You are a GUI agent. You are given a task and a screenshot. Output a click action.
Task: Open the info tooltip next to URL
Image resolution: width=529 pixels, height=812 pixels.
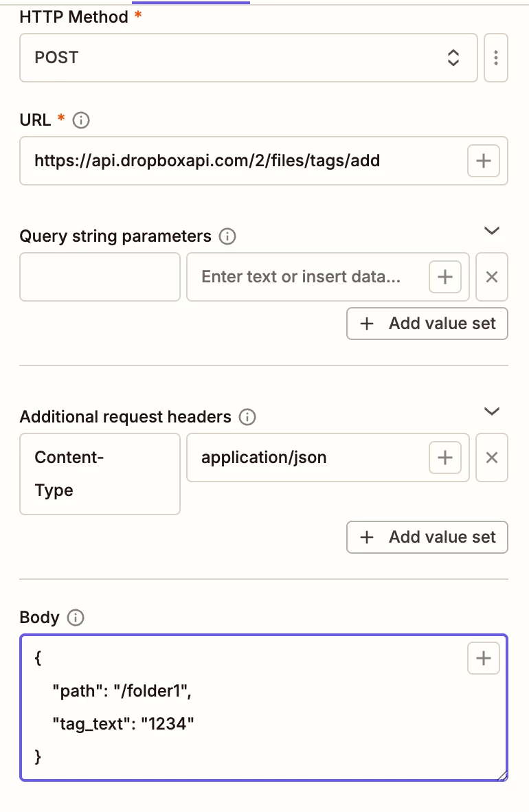[x=80, y=120]
